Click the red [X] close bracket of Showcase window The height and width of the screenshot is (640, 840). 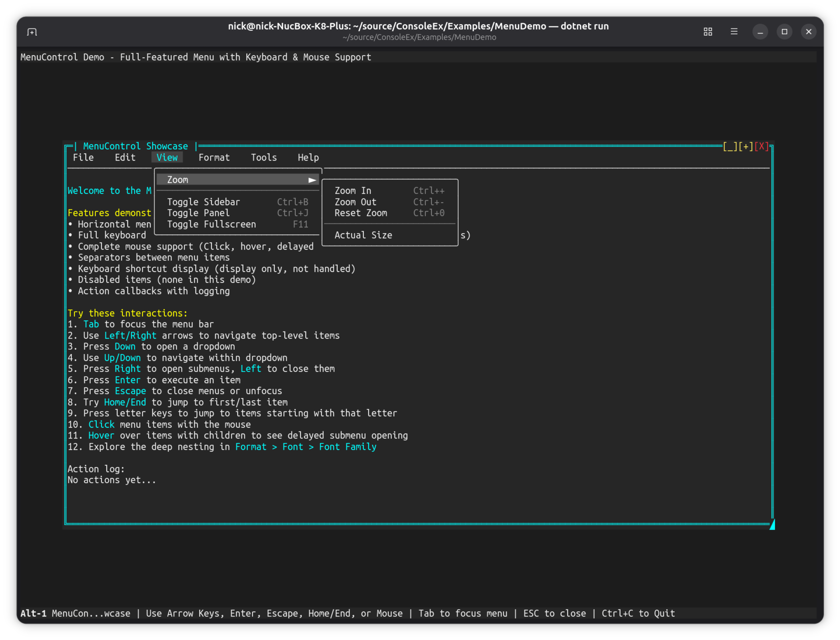[x=761, y=146]
